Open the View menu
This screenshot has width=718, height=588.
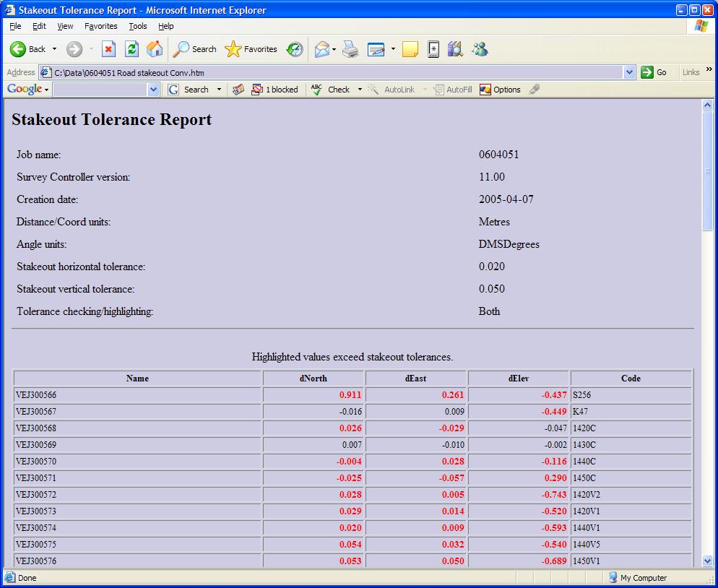(x=65, y=26)
